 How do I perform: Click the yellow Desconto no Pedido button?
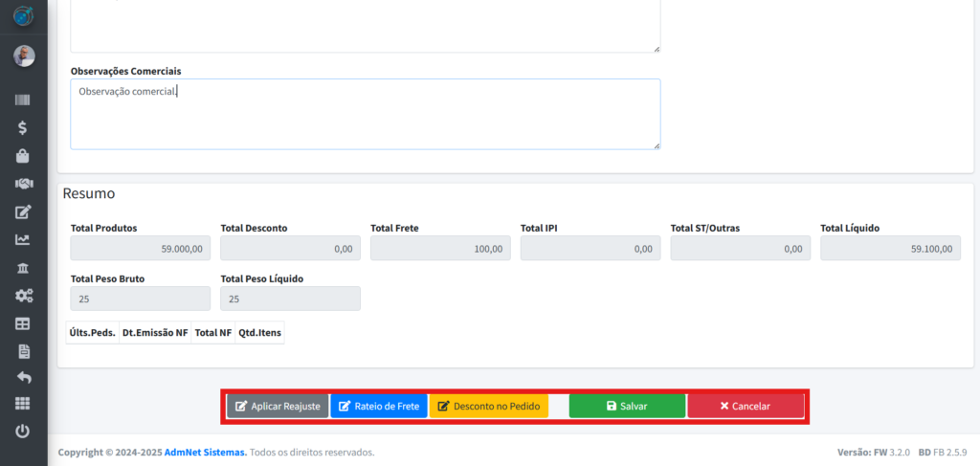[x=488, y=406]
